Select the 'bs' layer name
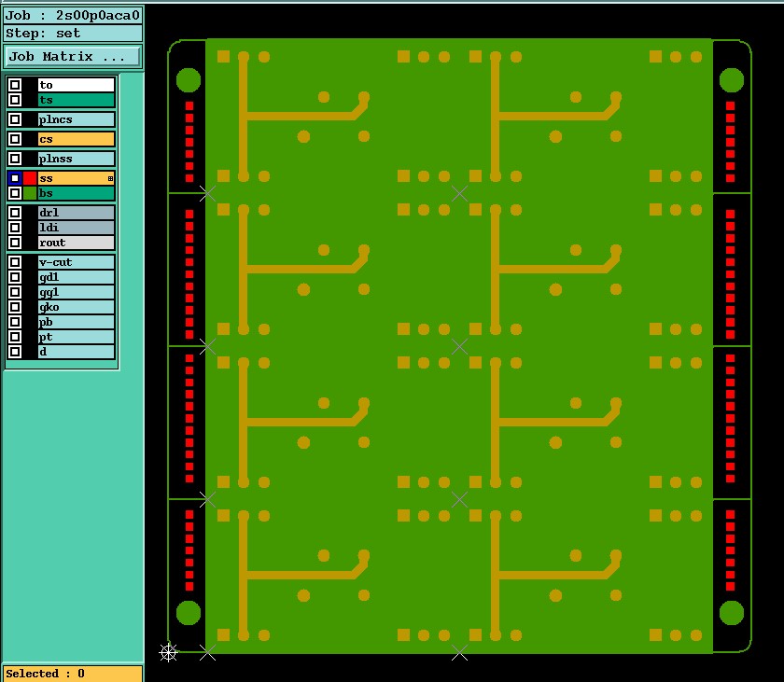Viewport: 784px width, 682px height. coord(76,193)
